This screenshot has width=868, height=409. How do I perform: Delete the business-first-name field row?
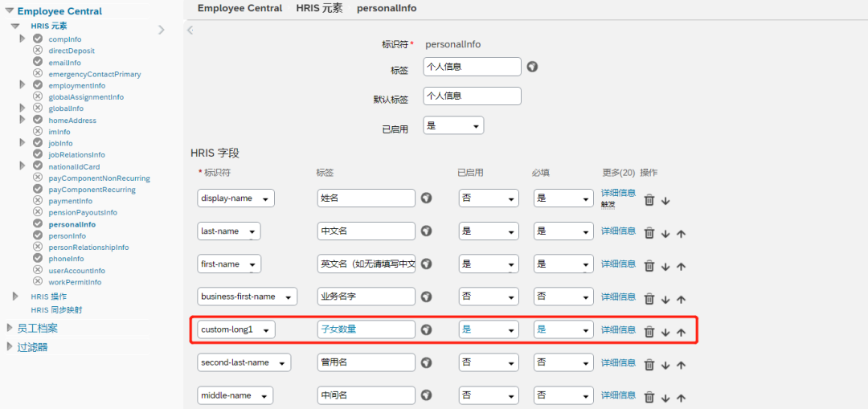point(650,299)
